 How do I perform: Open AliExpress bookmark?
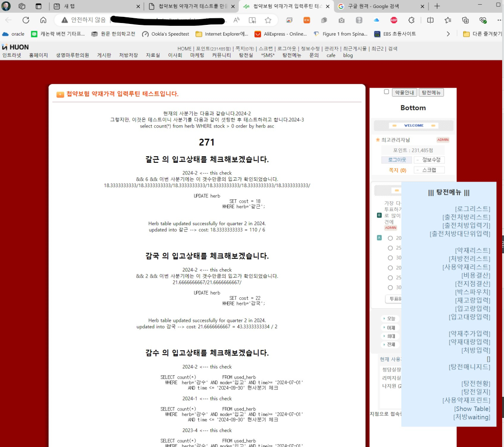tap(281, 34)
